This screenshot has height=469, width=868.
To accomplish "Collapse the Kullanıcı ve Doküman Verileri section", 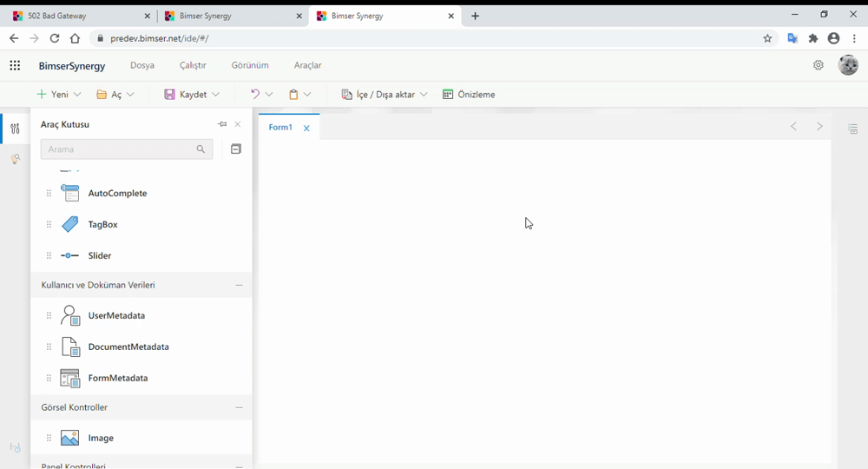I will tap(239, 285).
